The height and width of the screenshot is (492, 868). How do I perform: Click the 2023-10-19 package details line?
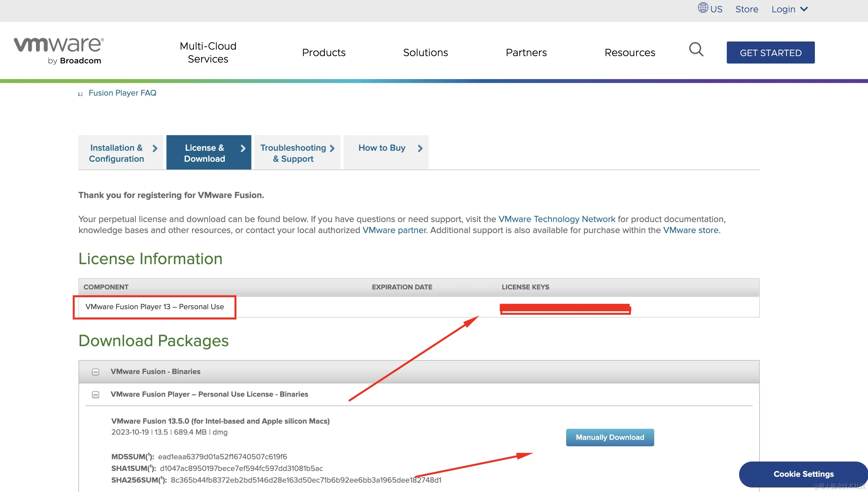(x=169, y=432)
